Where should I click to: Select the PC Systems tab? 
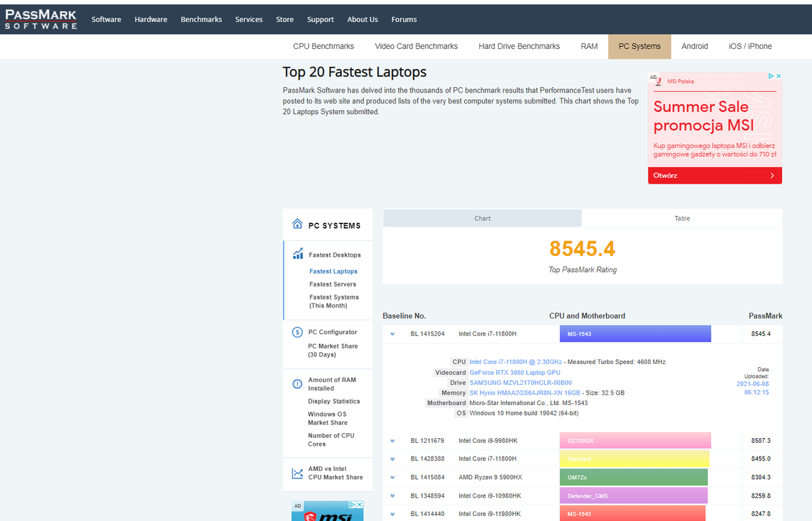(x=639, y=46)
